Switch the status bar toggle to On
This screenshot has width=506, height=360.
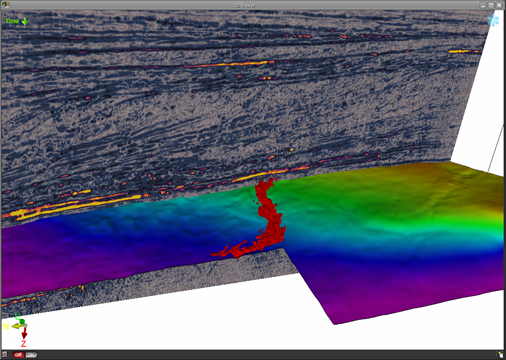[x=31, y=355]
